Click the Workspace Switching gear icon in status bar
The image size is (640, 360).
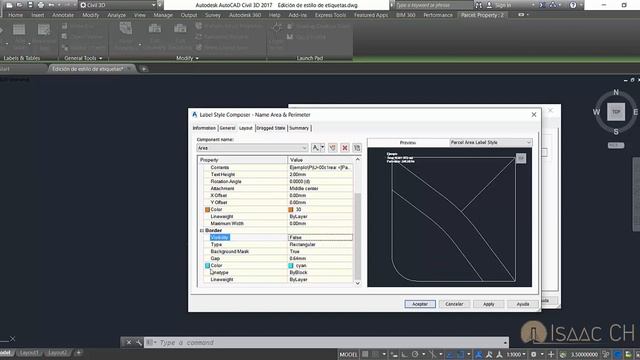(x=533, y=354)
